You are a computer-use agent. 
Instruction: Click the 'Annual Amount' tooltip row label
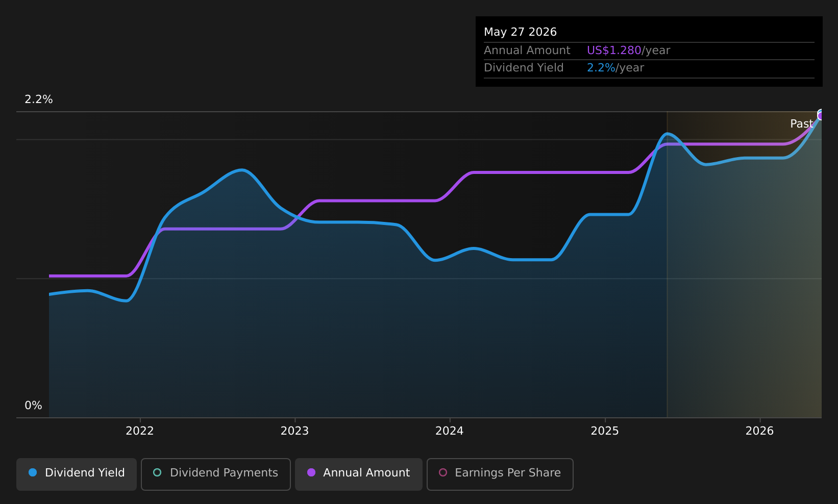(x=527, y=51)
